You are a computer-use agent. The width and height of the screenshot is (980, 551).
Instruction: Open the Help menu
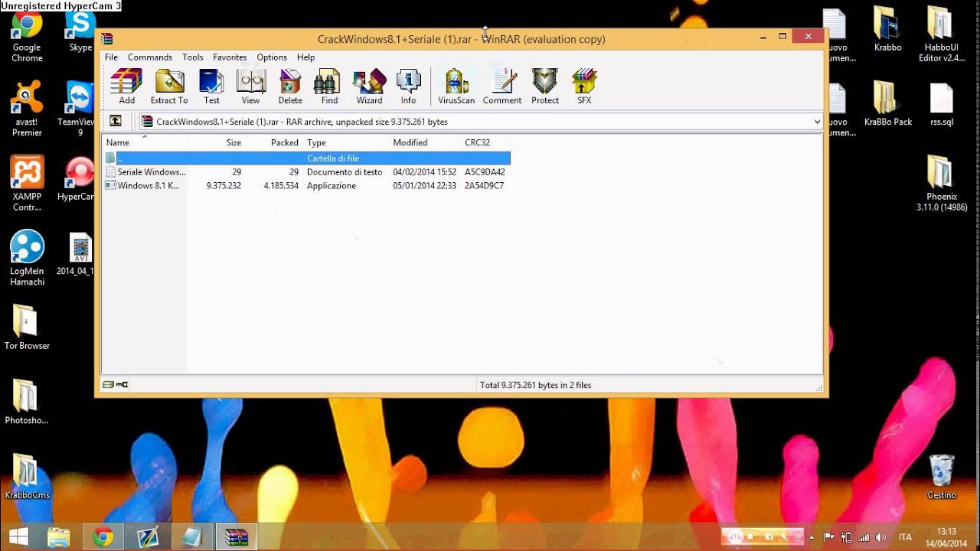[305, 57]
